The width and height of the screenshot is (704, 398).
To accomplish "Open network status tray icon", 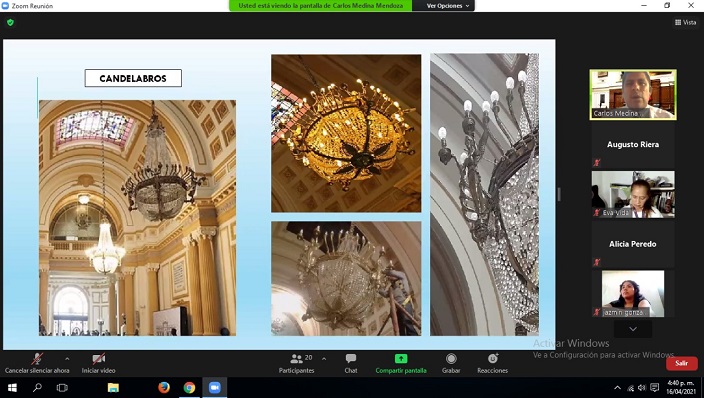I will pyautogui.click(x=630, y=388).
